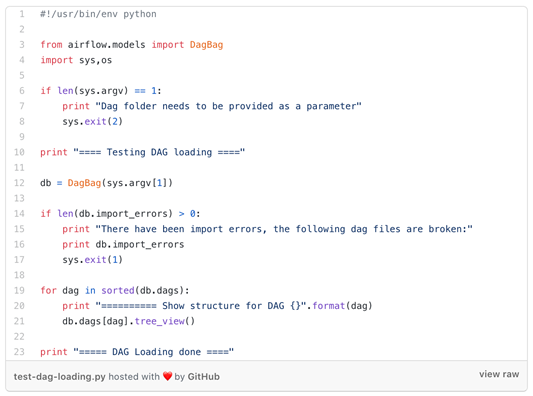
Task: Click line number 10 in the gutter
Action: tap(19, 152)
